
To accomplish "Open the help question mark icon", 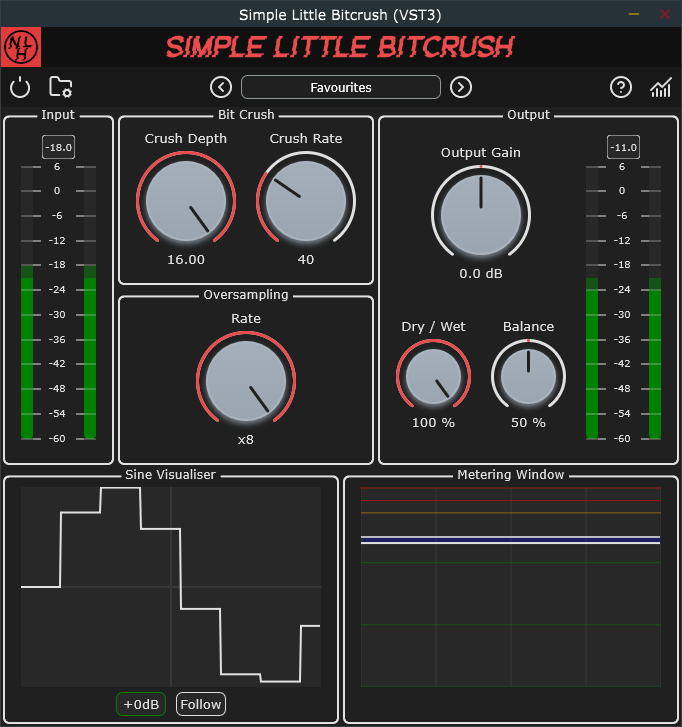I will pos(621,87).
